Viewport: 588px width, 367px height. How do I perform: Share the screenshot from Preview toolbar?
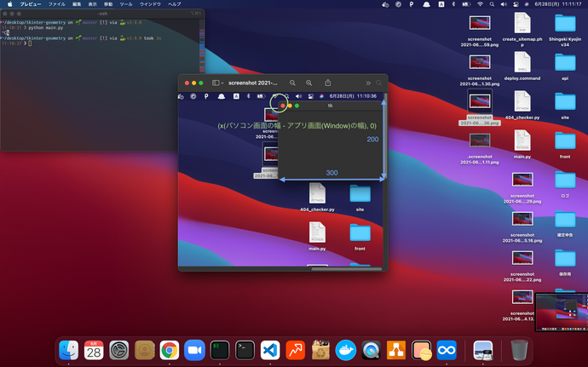pyautogui.click(x=328, y=83)
